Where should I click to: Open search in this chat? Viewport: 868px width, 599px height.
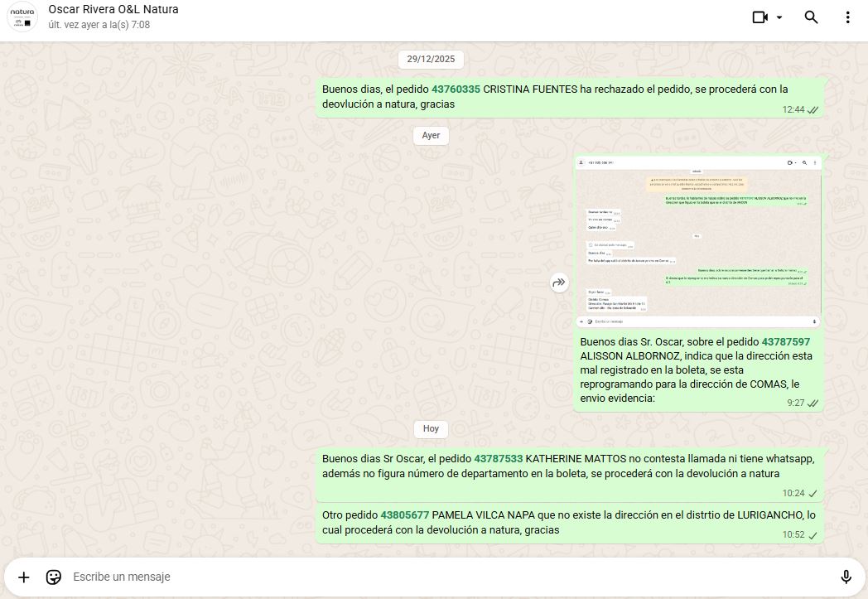click(x=812, y=17)
